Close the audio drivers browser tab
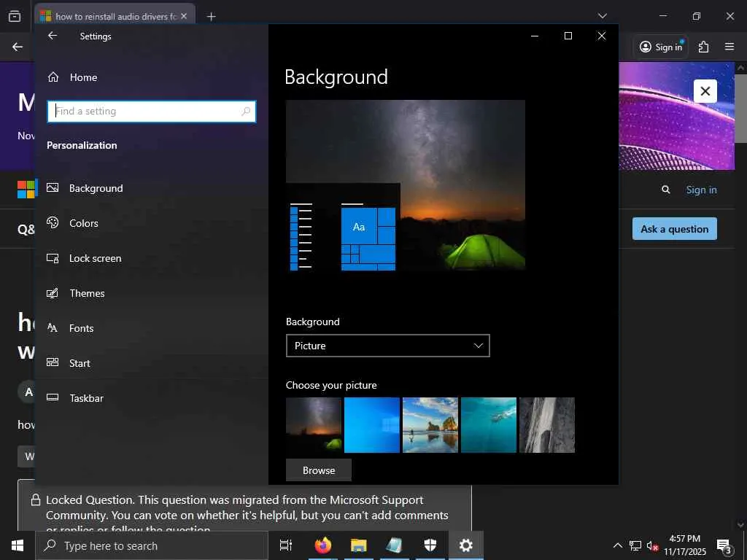Viewport: 747px width, 560px height. click(x=184, y=16)
